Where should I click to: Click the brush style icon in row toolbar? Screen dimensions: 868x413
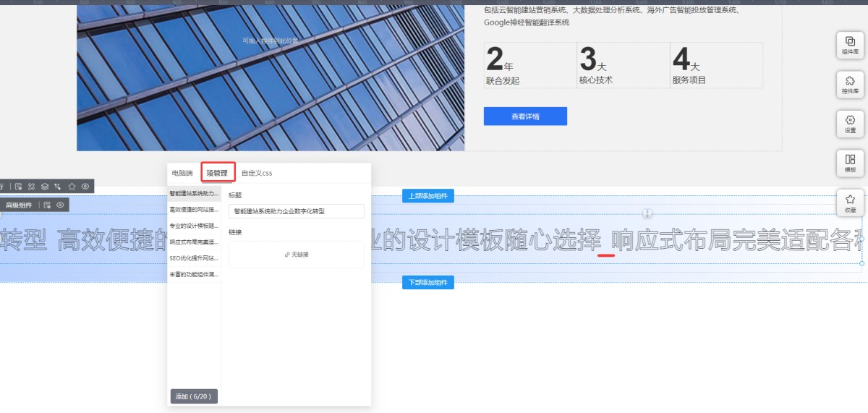pos(31,187)
